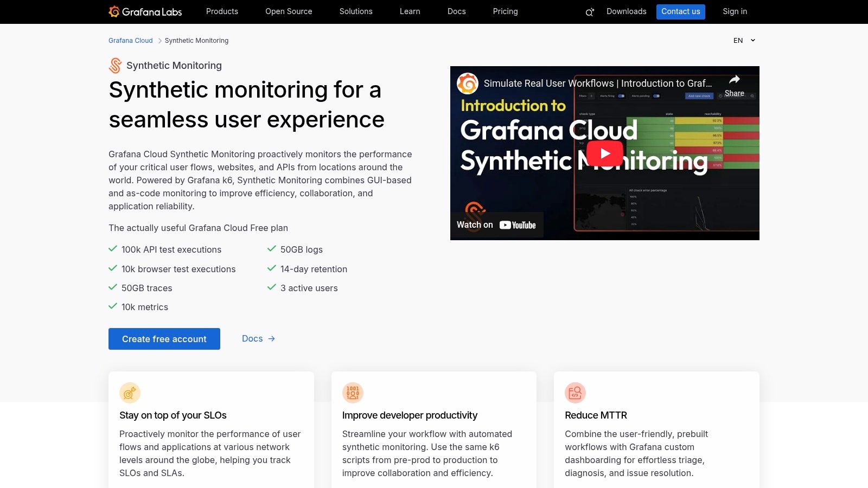This screenshot has width=868, height=488.
Task: Click the target icon above SLOs card
Action: (130, 393)
